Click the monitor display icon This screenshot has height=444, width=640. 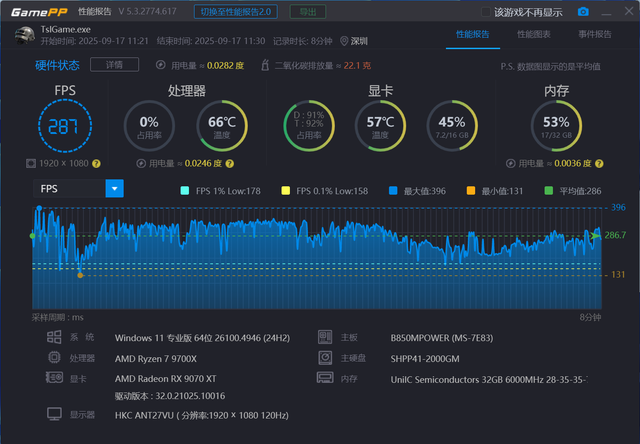coord(54,414)
